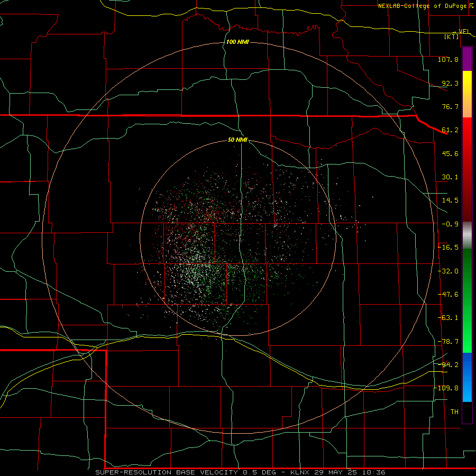476x476 pixels.
Task: Click the purple segment of the velocity color bar
Action: pyautogui.click(x=467, y=59)
